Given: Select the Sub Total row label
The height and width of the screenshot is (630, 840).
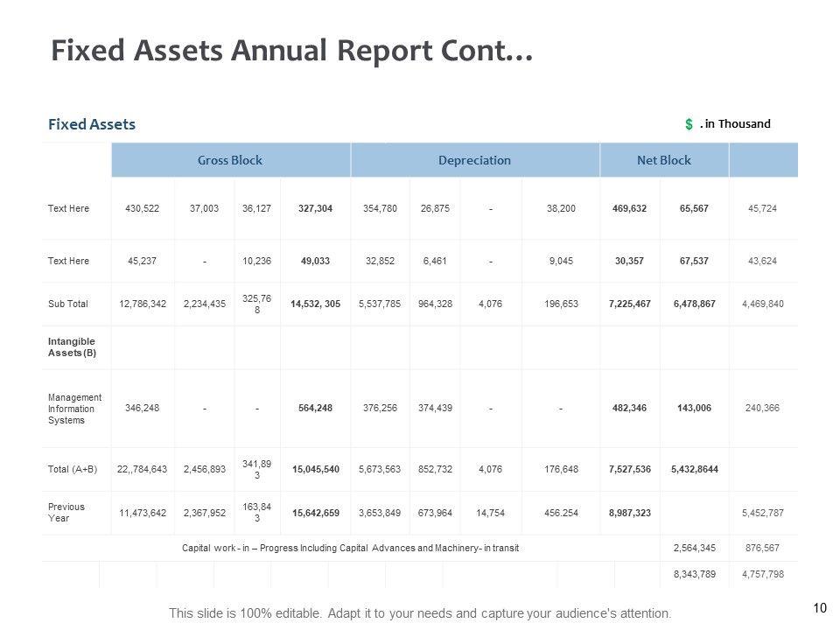Looking at the screenshot, I should pos(68,304).
